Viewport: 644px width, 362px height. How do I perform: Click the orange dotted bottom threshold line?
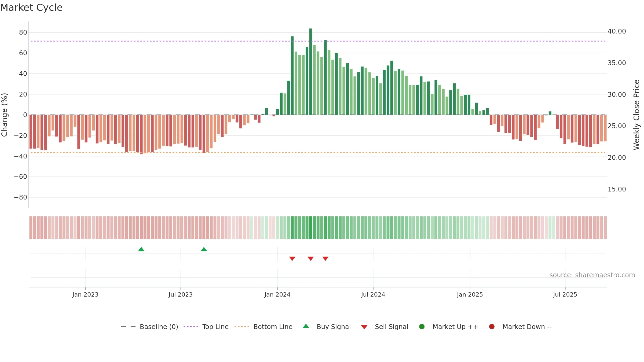tap(318, 153)
